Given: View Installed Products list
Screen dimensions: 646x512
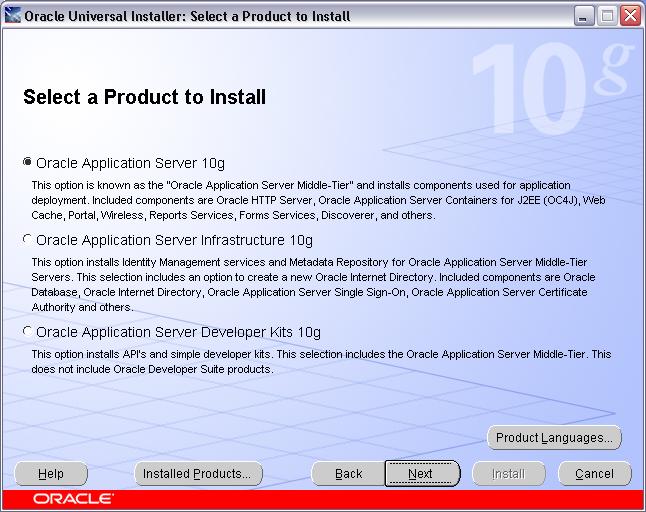Looking at the screenshot, I should 198,473.
